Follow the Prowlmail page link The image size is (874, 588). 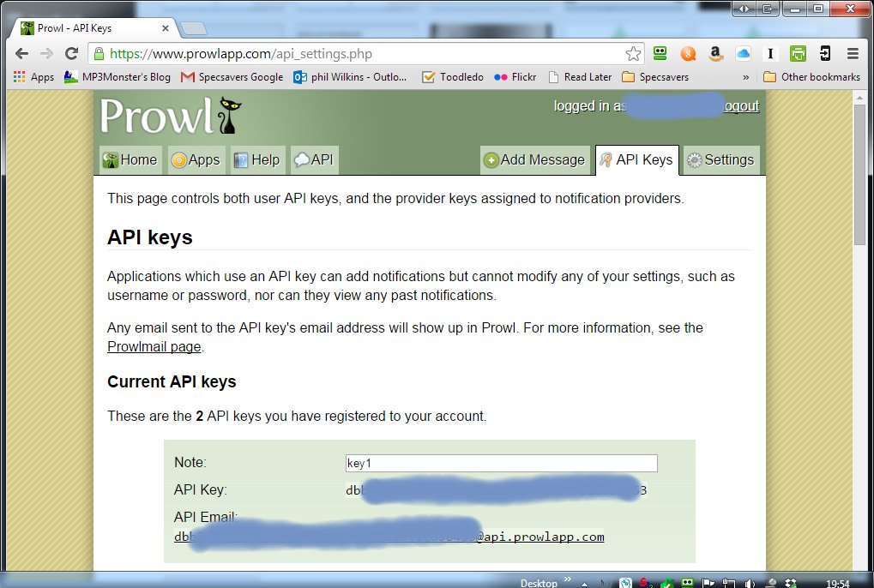[x=154, y=347]
